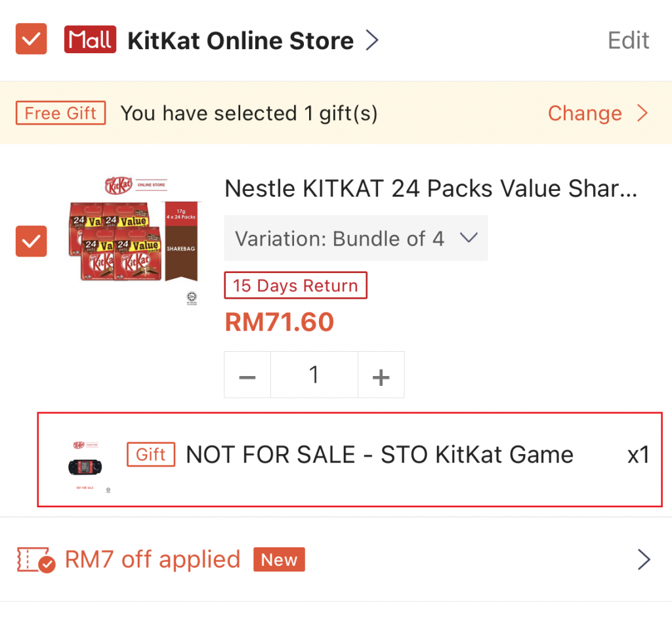Open the Variation: Bundle of 4 dropdown
Screen dimensions: 672x630
click(x=356, y=238)
